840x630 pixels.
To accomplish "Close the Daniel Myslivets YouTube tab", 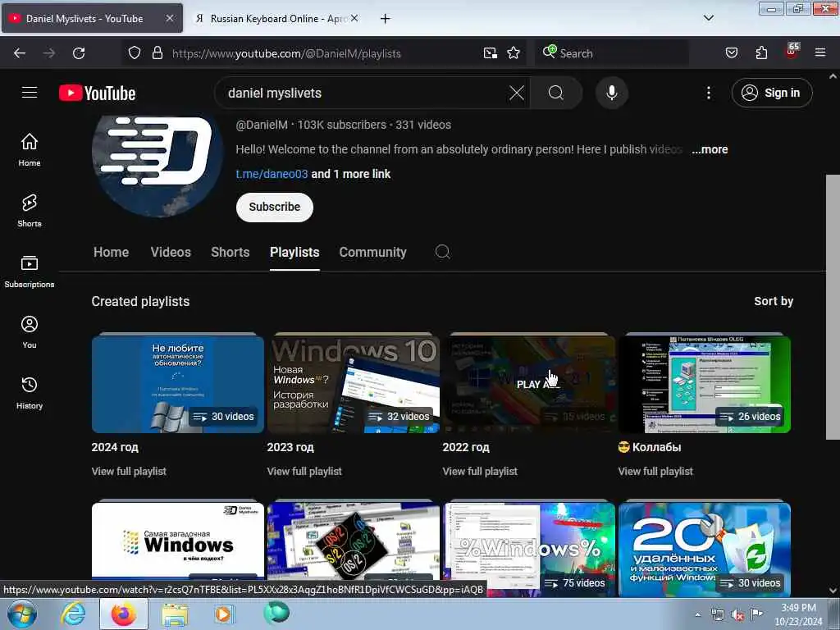I will (169, 18).
